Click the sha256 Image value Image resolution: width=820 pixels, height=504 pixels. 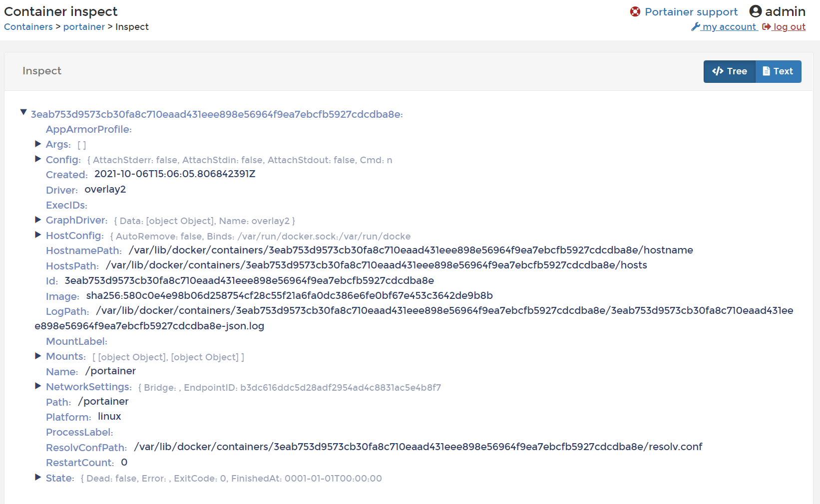290,295
